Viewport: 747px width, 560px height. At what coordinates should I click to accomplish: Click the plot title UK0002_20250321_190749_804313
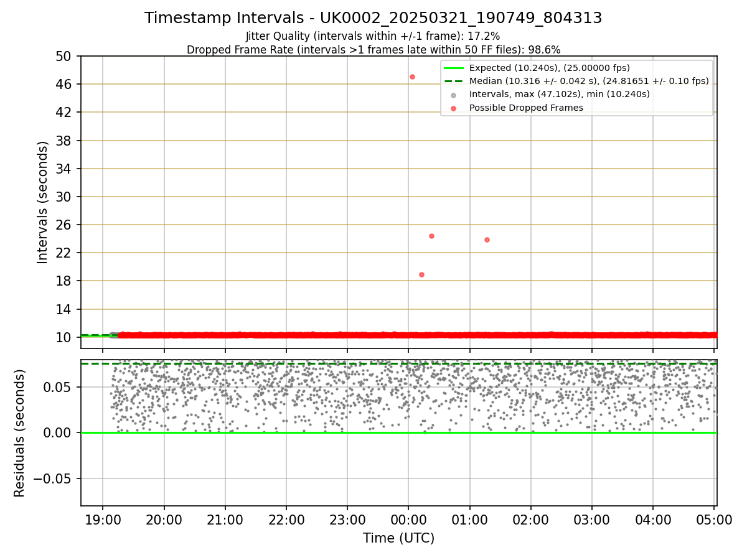pyautogui.click(x=374, y=18)
